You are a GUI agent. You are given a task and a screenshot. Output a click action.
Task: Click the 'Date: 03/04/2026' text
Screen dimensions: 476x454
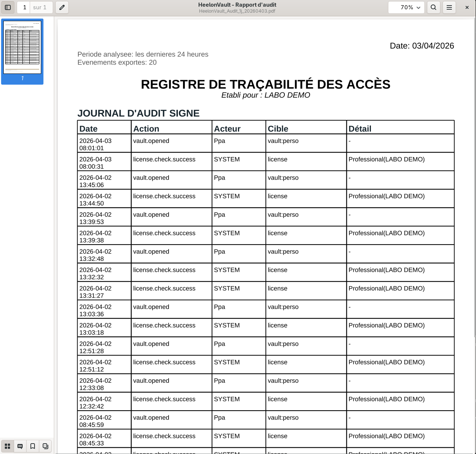coord(422,46)
